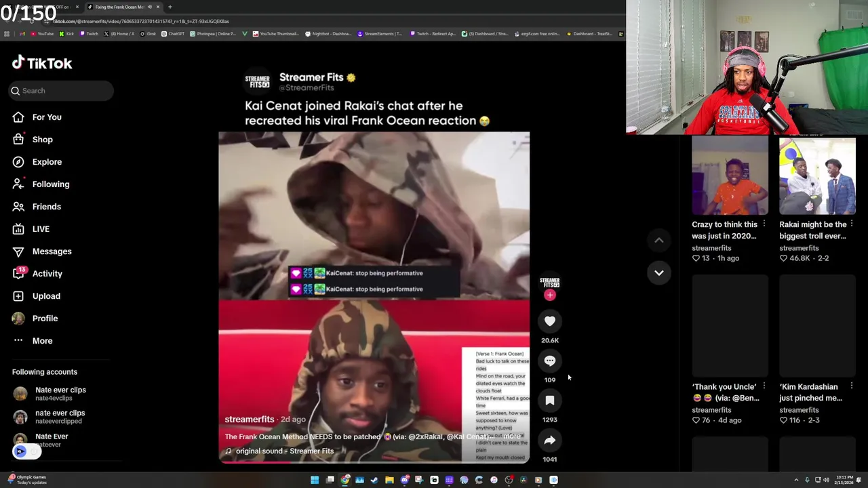Open the Olympic Games news widget

[x=27, y=479]
